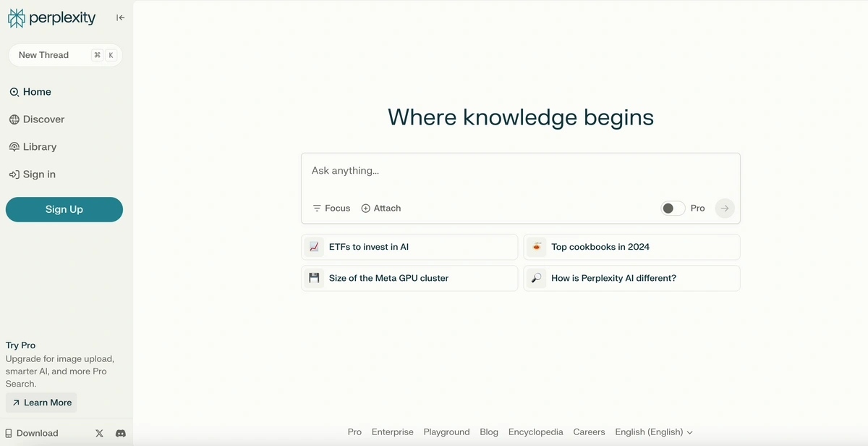This screenshot has width=868, height=446.
Task: Open the Focus options
Action: point(331,209)
